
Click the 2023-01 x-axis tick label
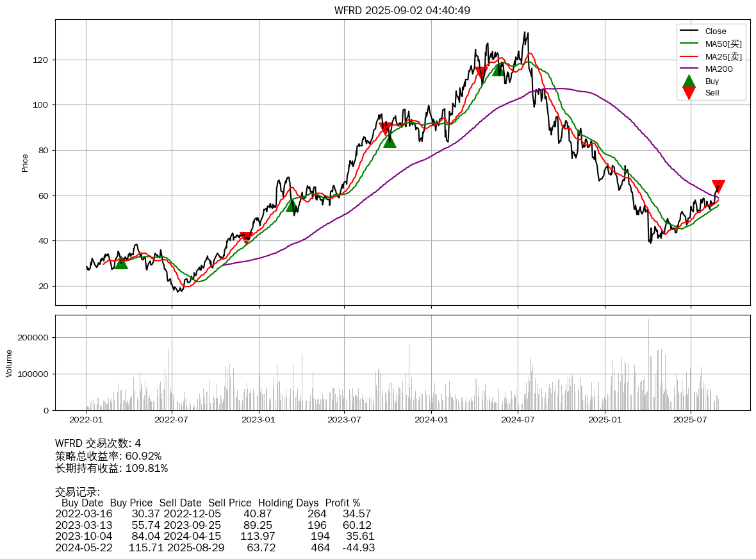(x=258, y=421)
